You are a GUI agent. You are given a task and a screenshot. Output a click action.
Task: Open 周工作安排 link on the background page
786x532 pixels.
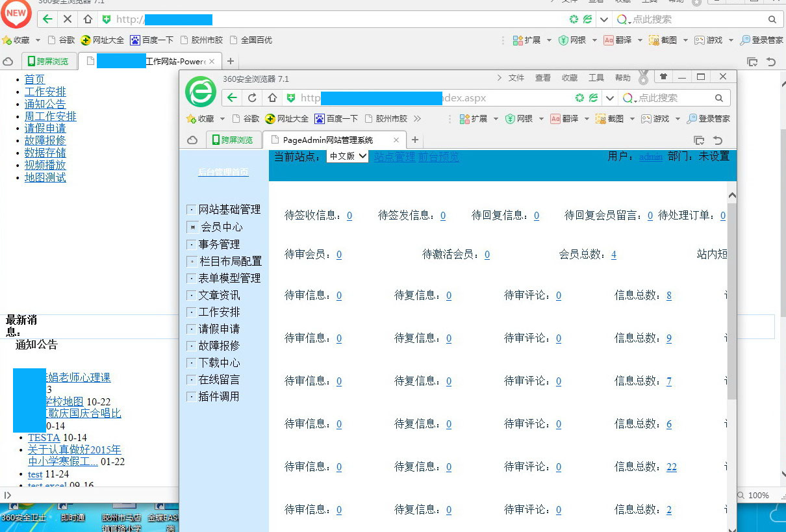pyautogui.click(x=50, y=116)
